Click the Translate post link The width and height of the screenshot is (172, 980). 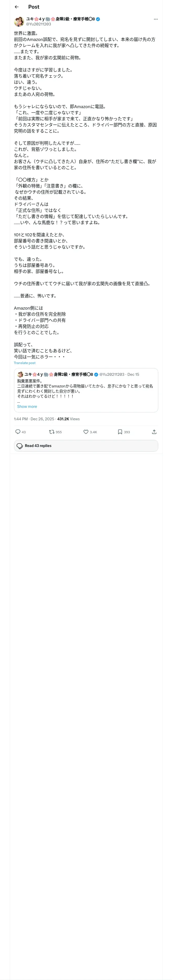25,363
